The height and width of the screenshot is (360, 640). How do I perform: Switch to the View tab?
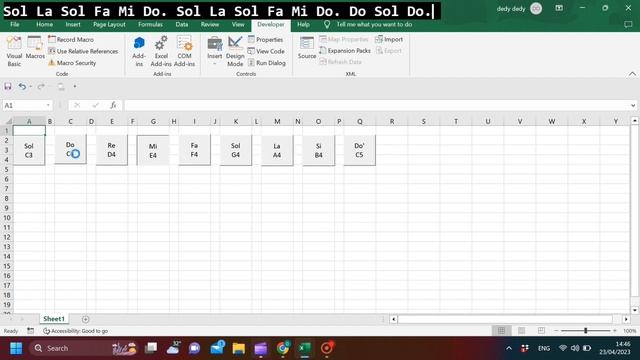[x=238, y=24]
